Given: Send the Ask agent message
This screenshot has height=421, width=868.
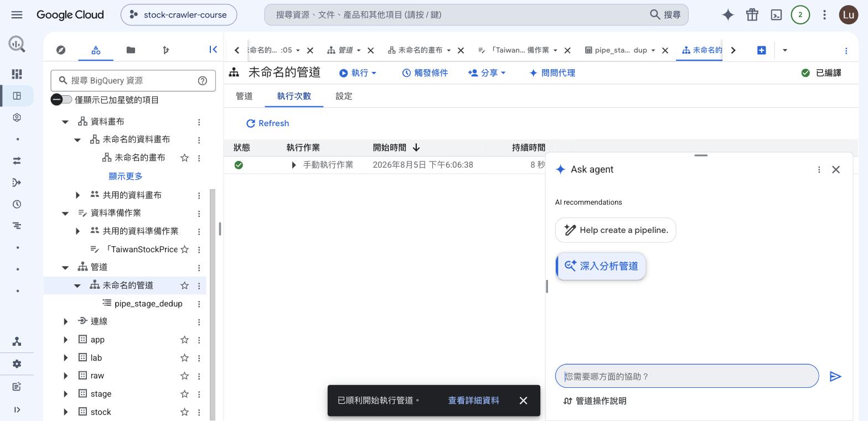Looking at the screenshot, I should [x=835, y=376].
